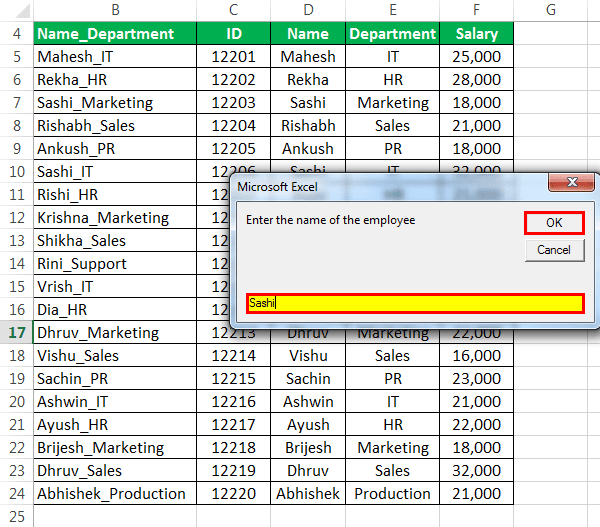The image size is (600, 527).
Task: Click ID cell 12201
Action: click(x=233, y=57)
